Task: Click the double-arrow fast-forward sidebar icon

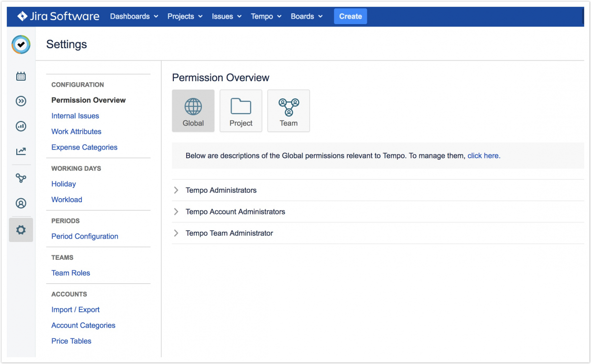Action: [21, 101]
